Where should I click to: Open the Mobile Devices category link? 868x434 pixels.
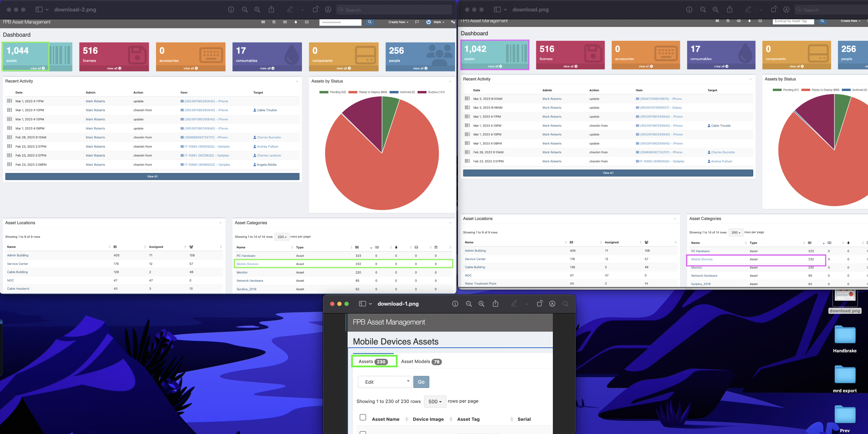point(247,264)
